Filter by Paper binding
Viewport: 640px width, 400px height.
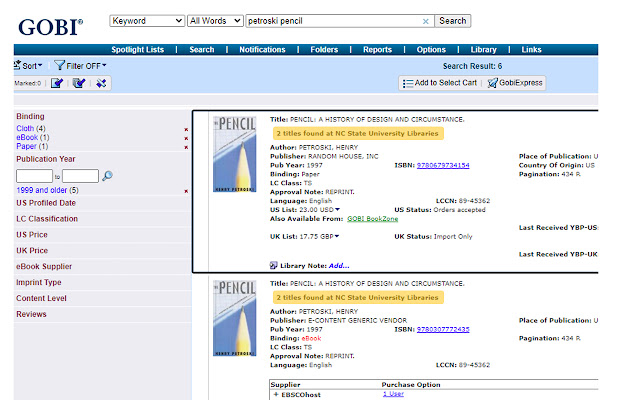coord(26,146)
